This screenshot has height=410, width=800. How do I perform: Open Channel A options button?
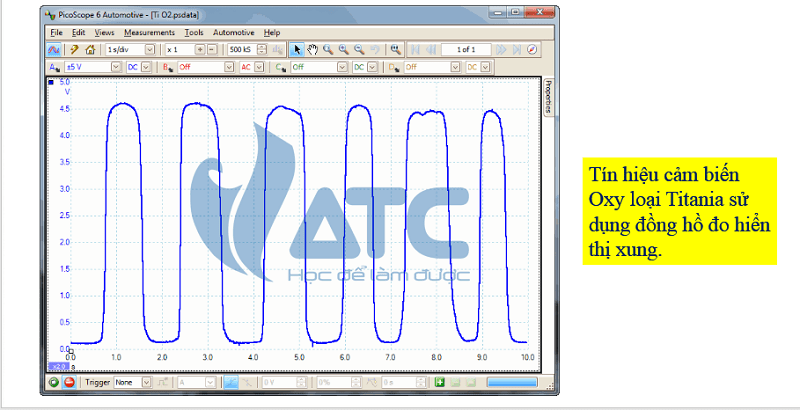pos(55,67)
